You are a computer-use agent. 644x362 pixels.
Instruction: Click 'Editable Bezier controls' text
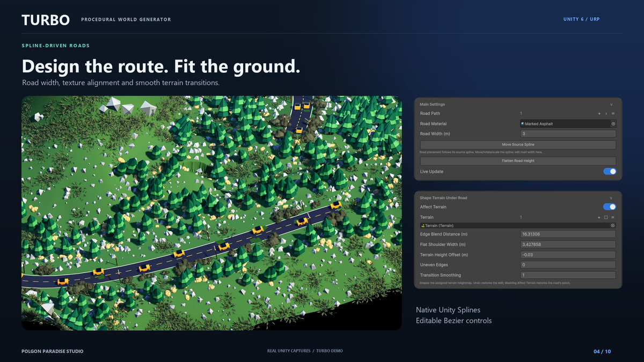(453, 321)
